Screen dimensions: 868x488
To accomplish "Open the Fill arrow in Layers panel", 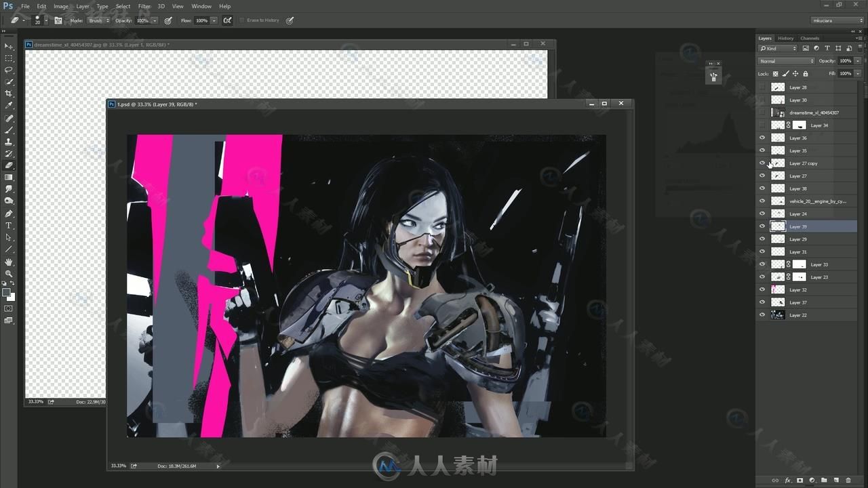I will click(858, 73).
